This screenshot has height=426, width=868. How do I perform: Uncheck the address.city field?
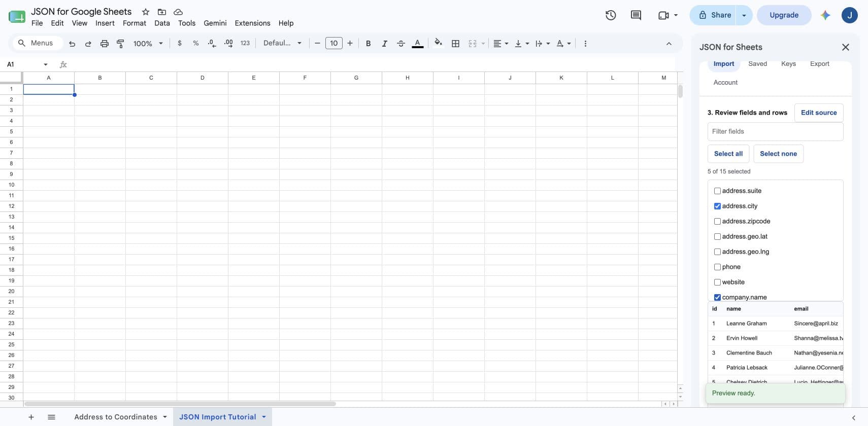point(717,206)
